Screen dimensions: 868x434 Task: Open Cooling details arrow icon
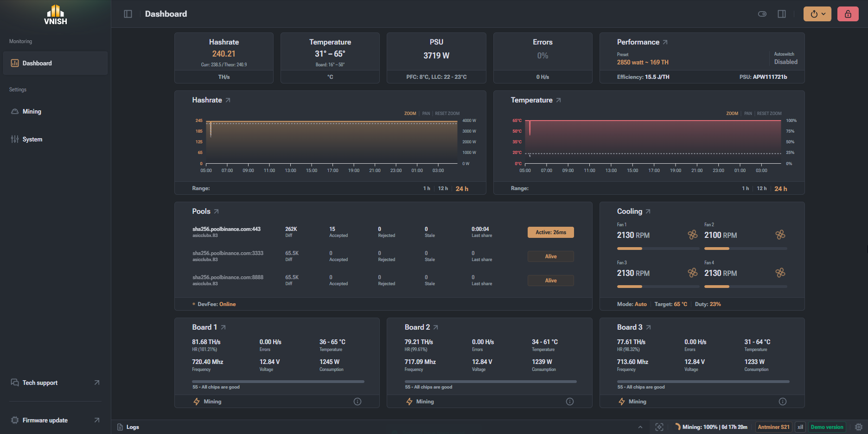(x=648, y=211)
